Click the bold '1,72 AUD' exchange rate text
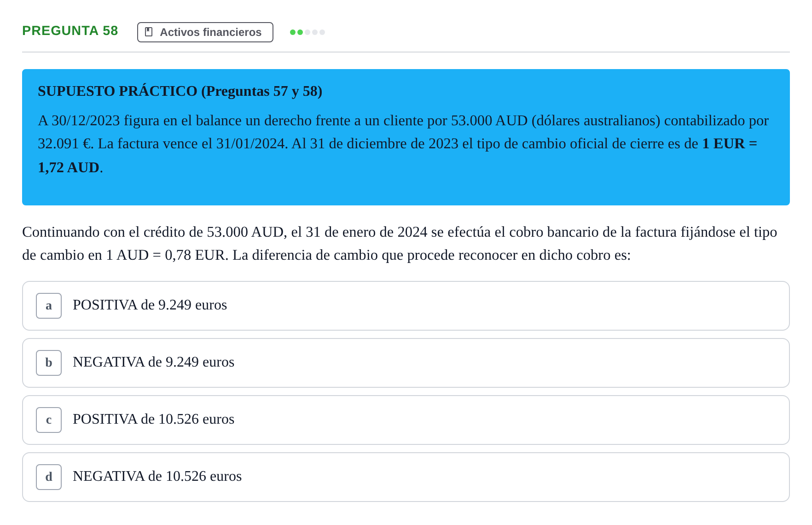Image resolution: width=812 pixels, height=525 pixels. [69, 167]
